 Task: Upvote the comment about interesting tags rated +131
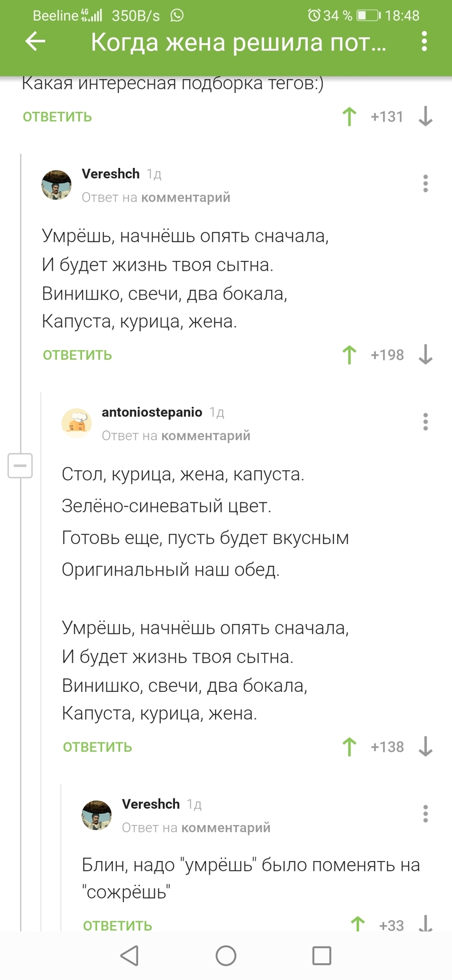point(349,116)
